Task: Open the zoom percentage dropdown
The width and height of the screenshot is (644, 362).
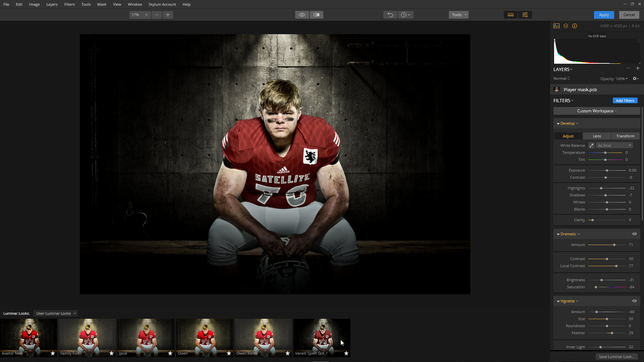Action: pyautogui.click(x=140, y=15)
